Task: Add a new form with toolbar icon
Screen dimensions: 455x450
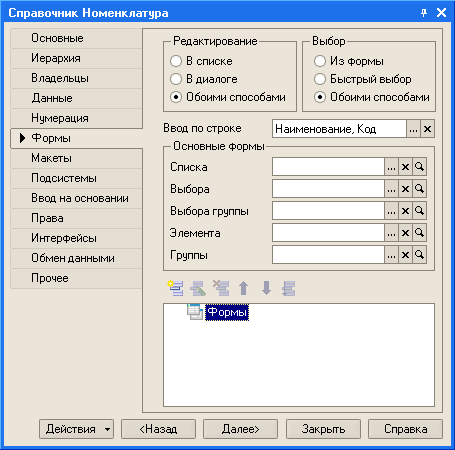Action: [175, 288]
